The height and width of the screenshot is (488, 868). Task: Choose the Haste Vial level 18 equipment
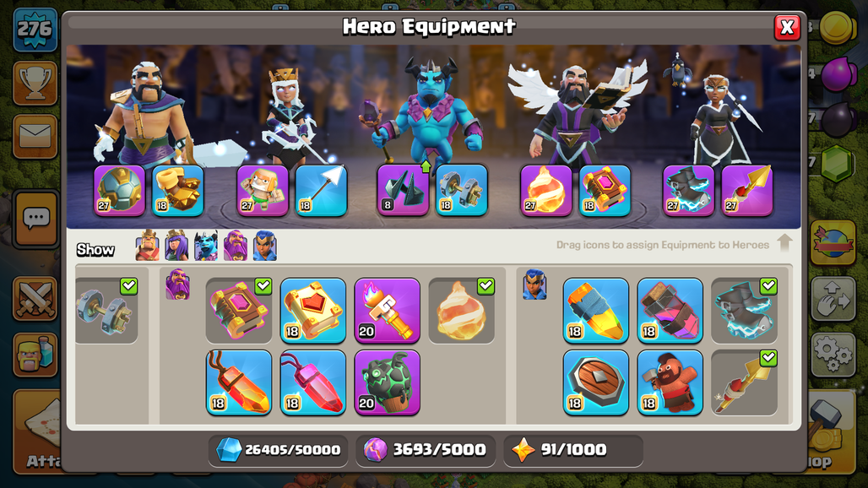click(x=670, y=311)
